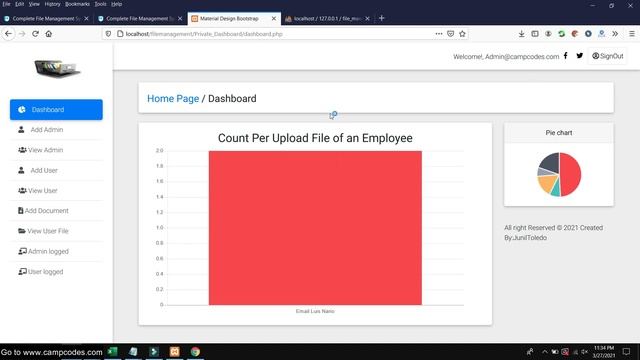Open a new browser tab
640x360 pixels.
(382, 18)
